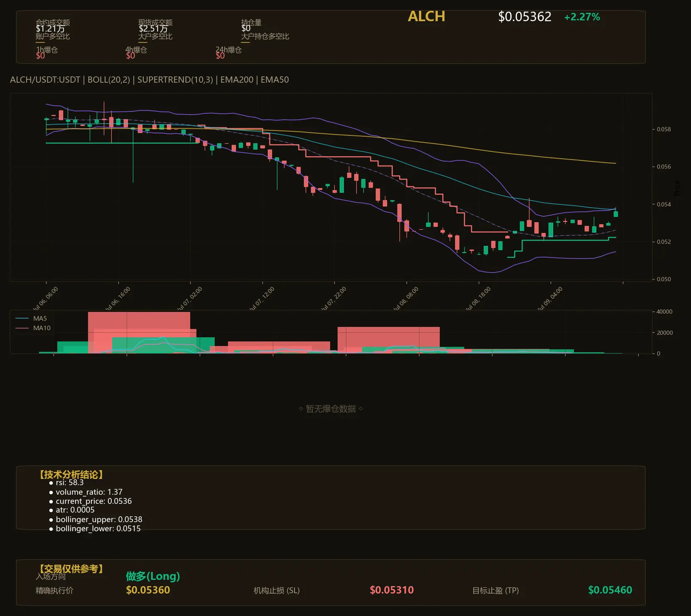
Task: Click the 0.056 price axis label
Action: (664, 167)
